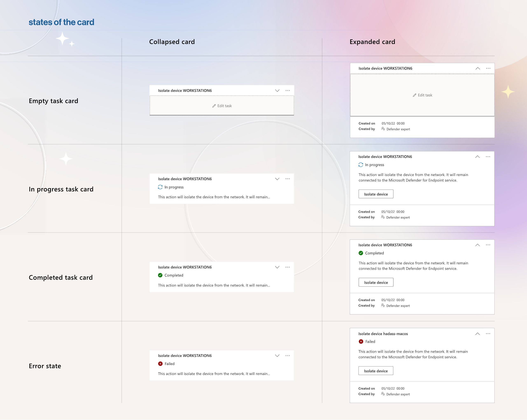Click pencil icon in expanded Edit task area
Screen dimensions: 527x420
[x=414, y=95]
